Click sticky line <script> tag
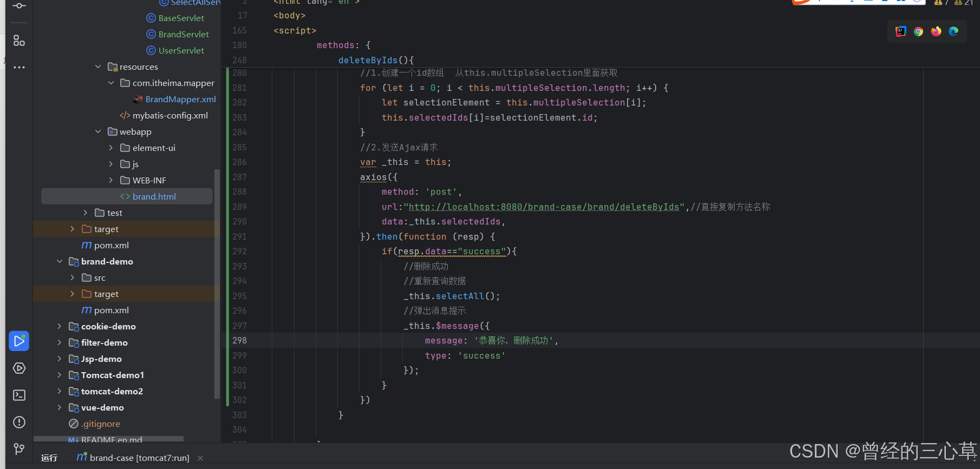Screen dimensions: 980x469 (x=295, y=30)
